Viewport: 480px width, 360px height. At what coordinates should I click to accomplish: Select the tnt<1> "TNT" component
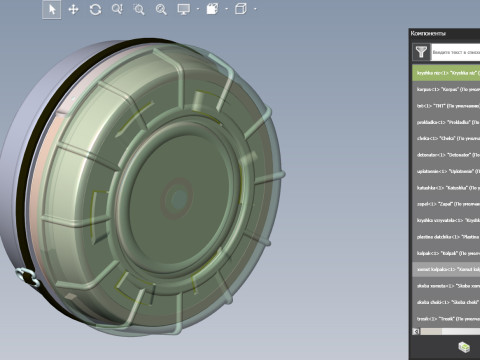446,106
